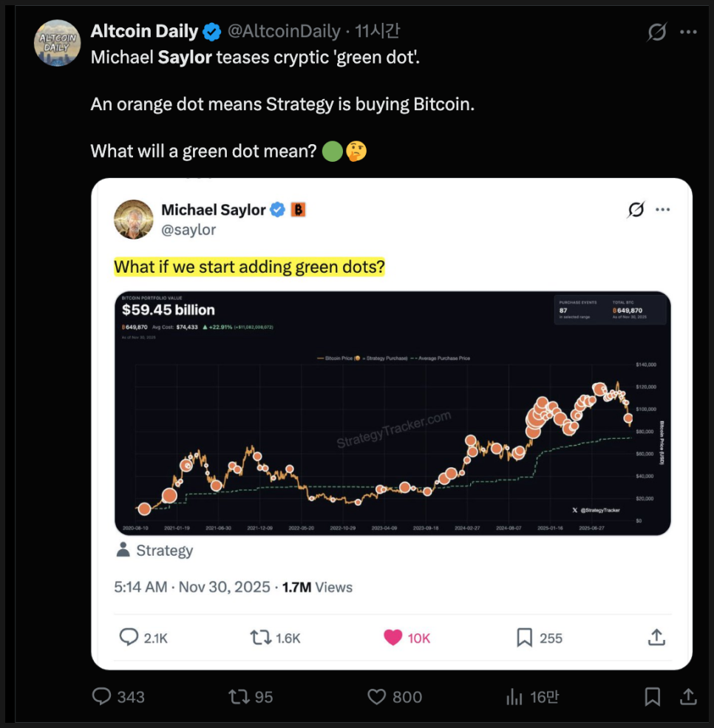Bookmark the Altcoin Daily post
The height and width of the screenshot is (728, 714).
coord(652,696)
